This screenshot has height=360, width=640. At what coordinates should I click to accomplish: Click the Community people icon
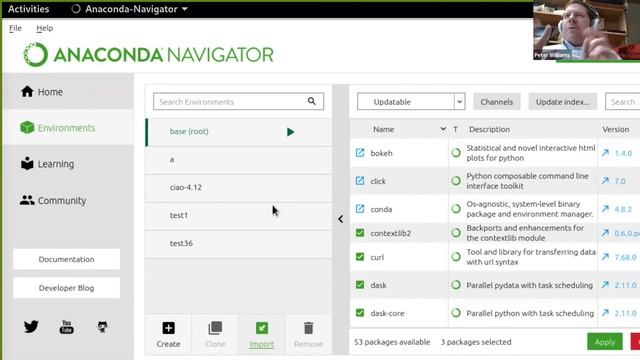tap(27, 200)
